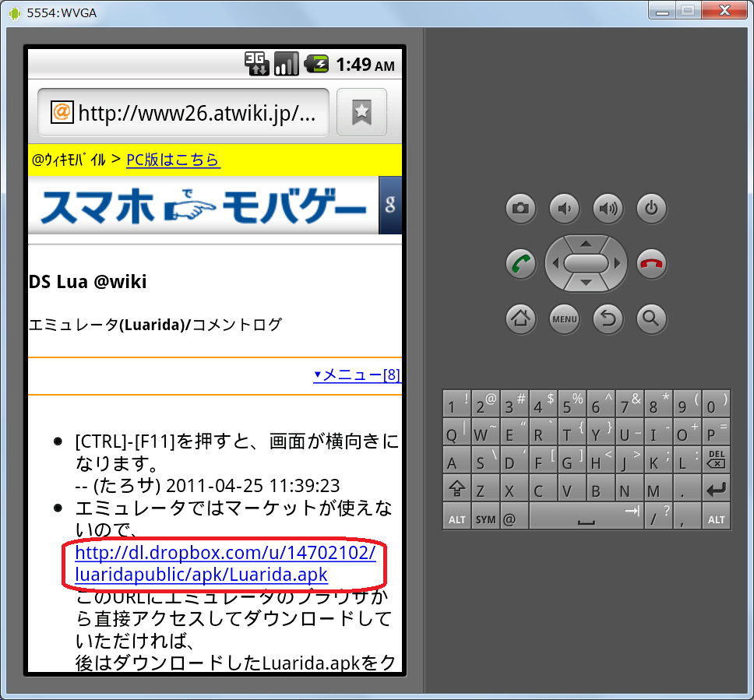Image resolution: width=754 pixels, height=700 pixels.
Task: Click the 5 number key
Action: (572, 404)
